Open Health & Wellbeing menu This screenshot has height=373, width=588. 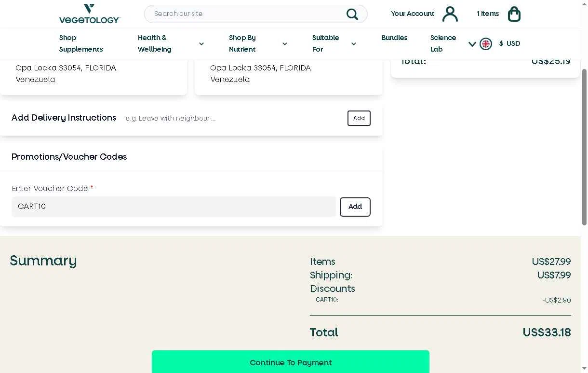tap(155, 43)
